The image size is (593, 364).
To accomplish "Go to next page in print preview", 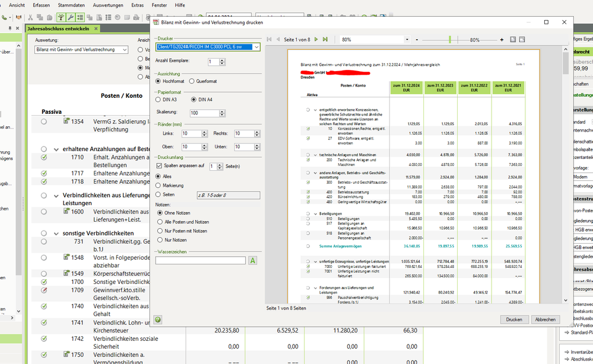I will [316, 39].
